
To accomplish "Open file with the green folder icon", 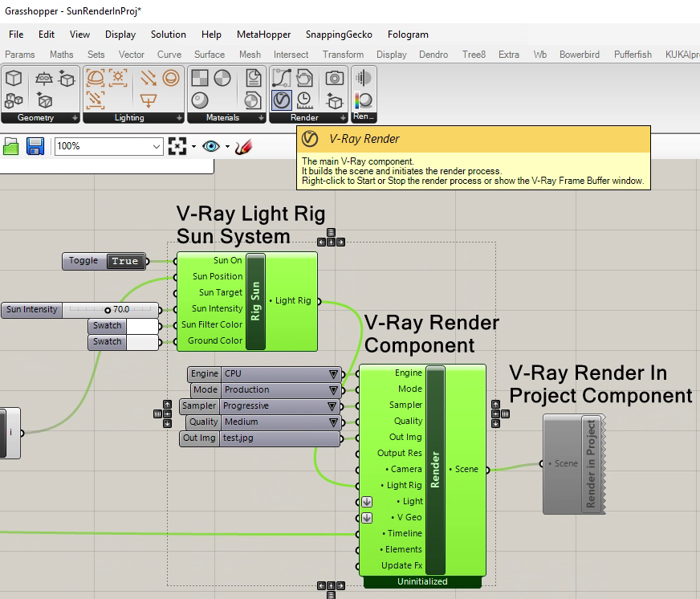I will (x=10, y=146).
